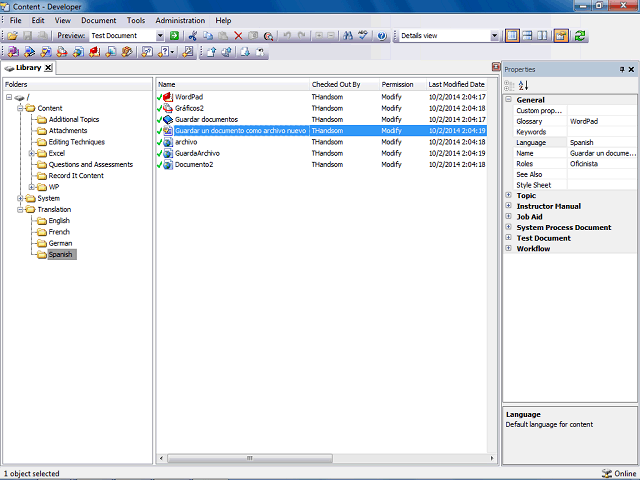The width and height of the screenshot is (640, 480).
Task: Click the Language property value Spanish
Action: [602, 142]
